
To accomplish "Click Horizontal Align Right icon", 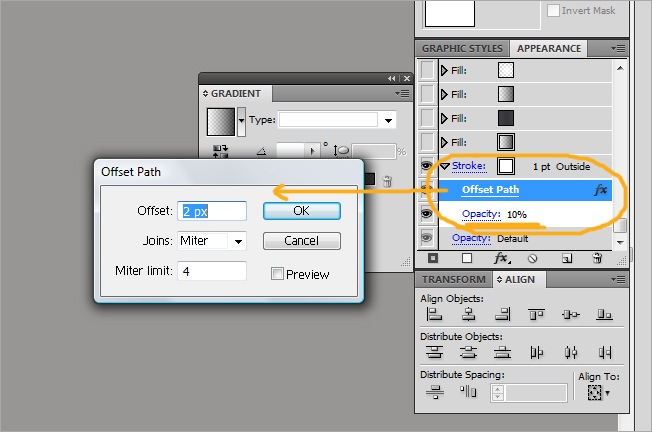I will tap(502, 314).
